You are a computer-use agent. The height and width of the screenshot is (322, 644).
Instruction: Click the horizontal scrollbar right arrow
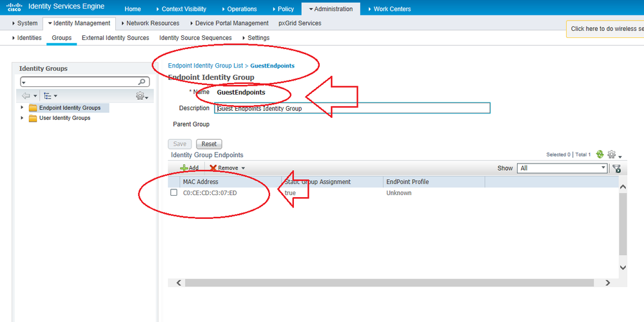point(607,283)
